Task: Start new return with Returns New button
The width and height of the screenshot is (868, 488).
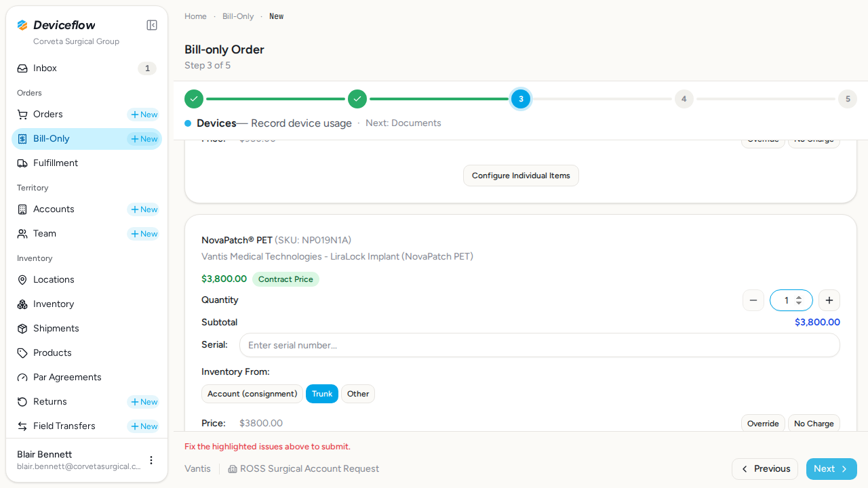Action: point(144,402)
